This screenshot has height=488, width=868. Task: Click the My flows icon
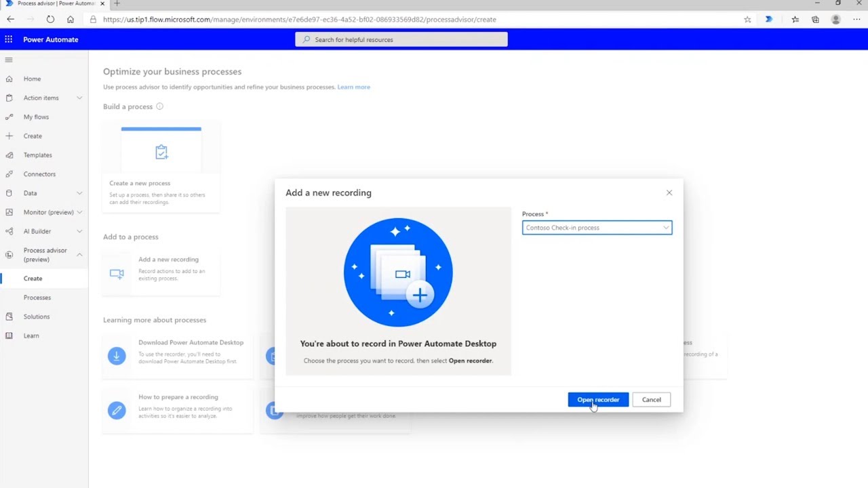9,117
